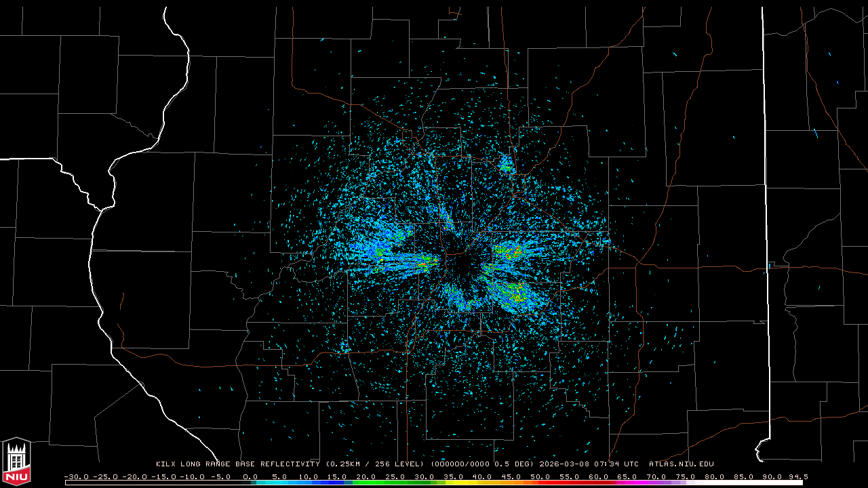Screen dimensions: 868x488
Task: Click the '30.0' scale label
Action: pos(425,477)
